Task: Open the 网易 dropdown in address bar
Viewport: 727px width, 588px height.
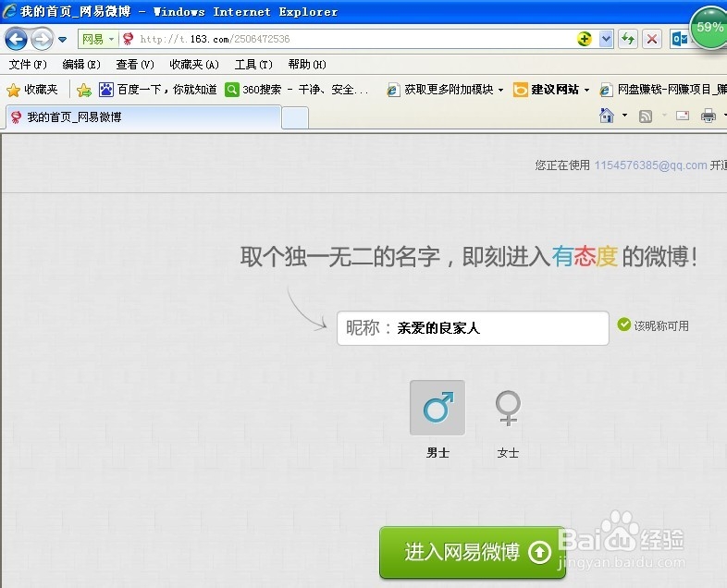Action: tap(98, 40)
